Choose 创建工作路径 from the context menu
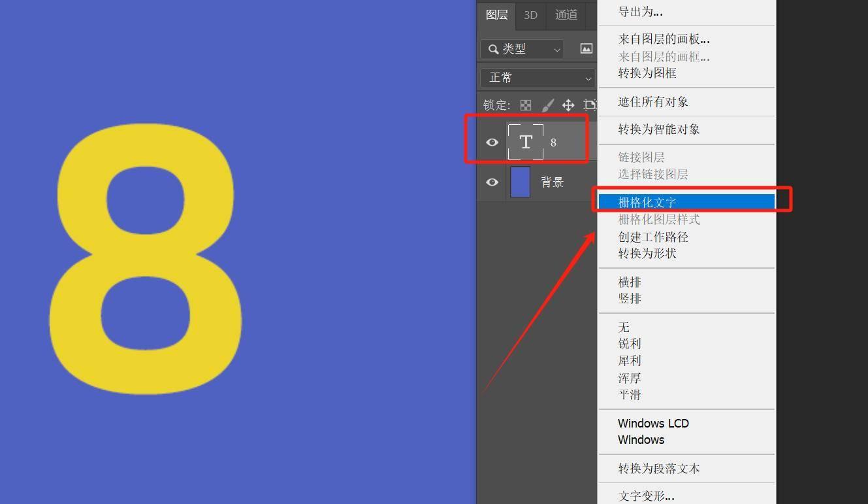 (x=653, y=237)
